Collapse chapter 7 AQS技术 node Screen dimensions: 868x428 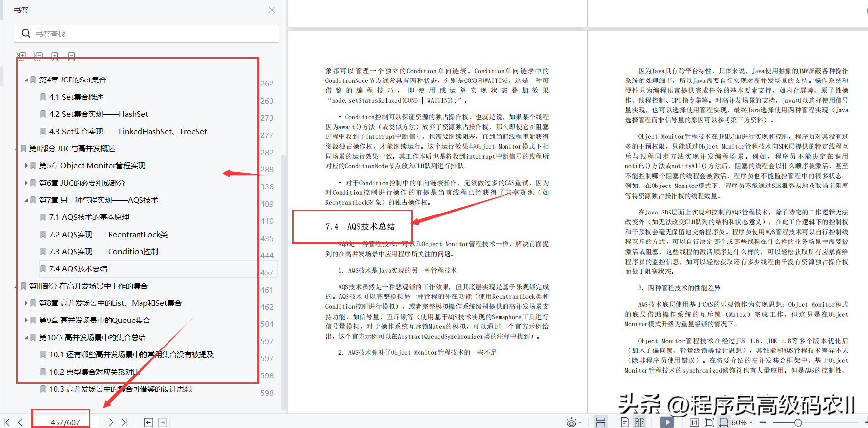(x=26, y=200)
